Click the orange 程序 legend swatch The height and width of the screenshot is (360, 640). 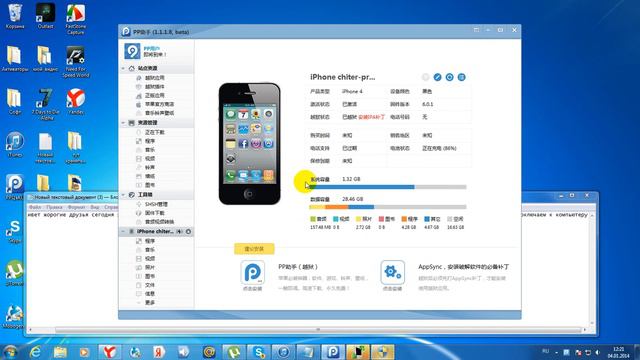404,219
